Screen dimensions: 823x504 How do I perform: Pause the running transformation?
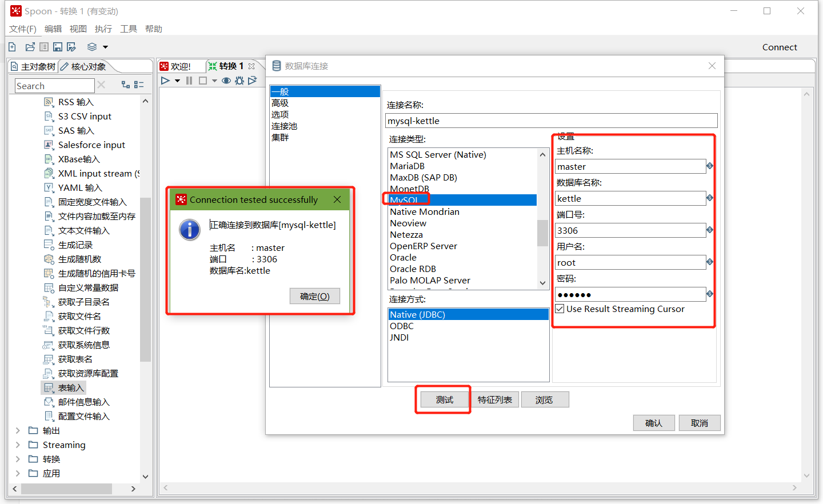click(189, 81)
